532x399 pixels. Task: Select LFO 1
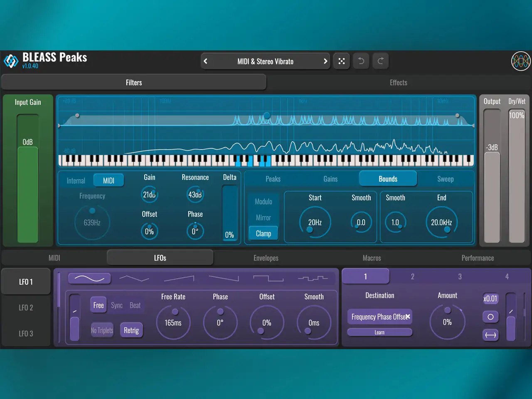click(26, 282)
